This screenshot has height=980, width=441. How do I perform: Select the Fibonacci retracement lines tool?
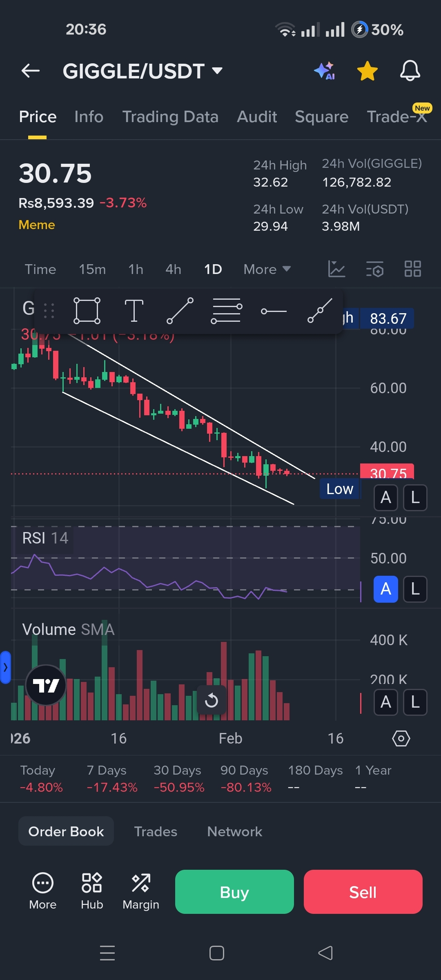tap(227, 311)
